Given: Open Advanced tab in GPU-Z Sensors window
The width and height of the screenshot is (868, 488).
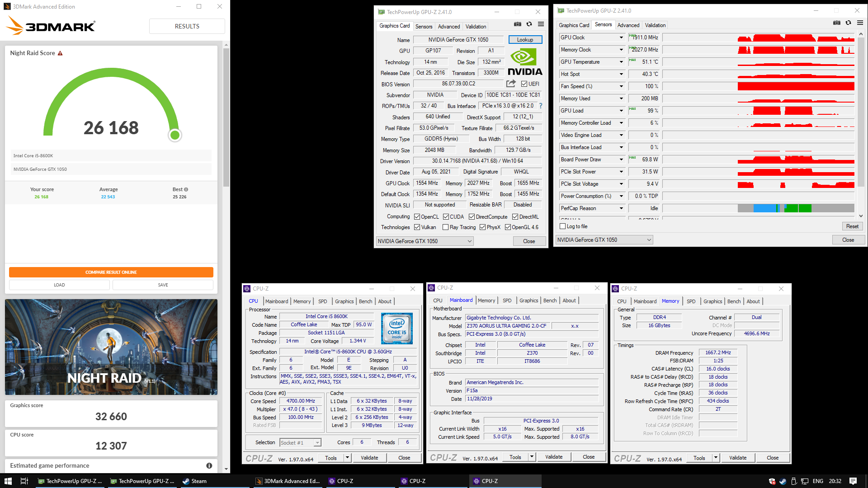Looking at the screenshot, I should 628,25.
